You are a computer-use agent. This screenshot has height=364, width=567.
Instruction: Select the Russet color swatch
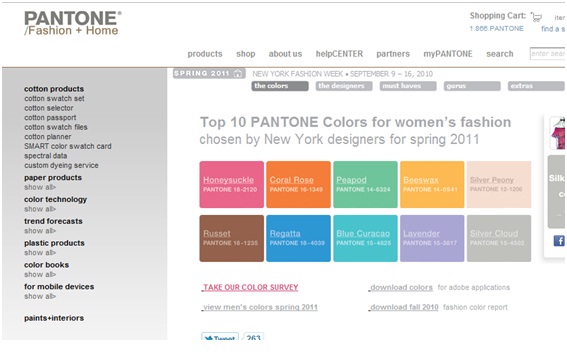pos(231,238)
